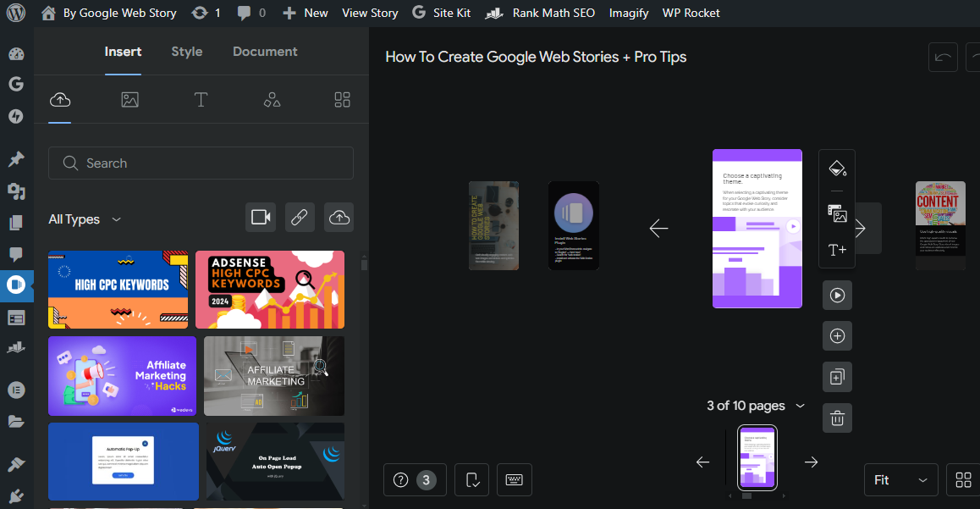The height and width of the screenshot is (509, 980).
Task: Add a new page with plus button
Action: [x=838, y=335]
